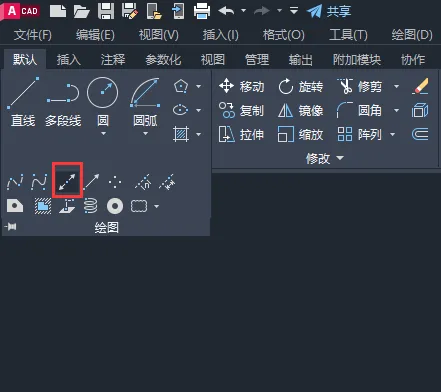Switch to the 插入 ribbon tab
441x392 pixels.
(69, 60)
